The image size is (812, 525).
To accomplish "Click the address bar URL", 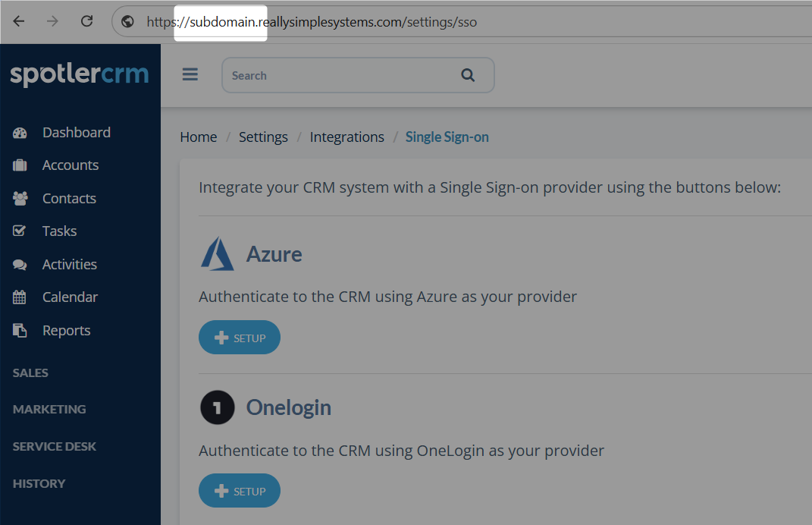I will point(312,22).
